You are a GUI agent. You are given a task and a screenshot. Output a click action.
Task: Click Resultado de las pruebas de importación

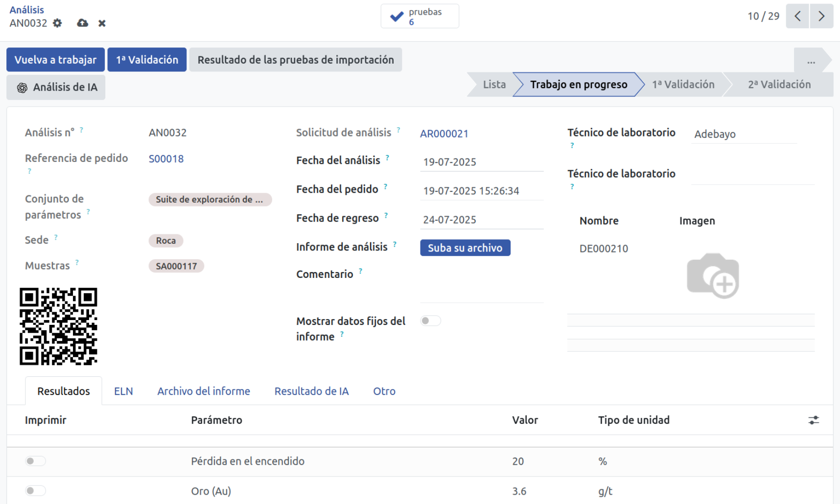click(296, 60)
